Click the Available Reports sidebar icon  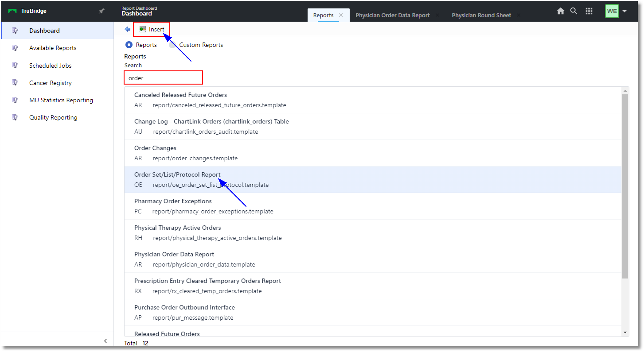15,48
